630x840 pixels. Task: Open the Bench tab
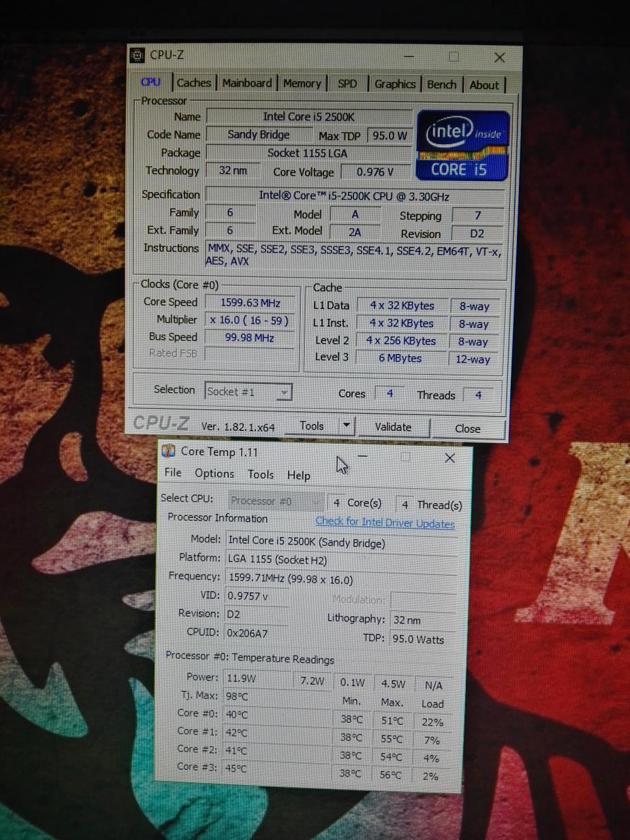tap(441, 84)
